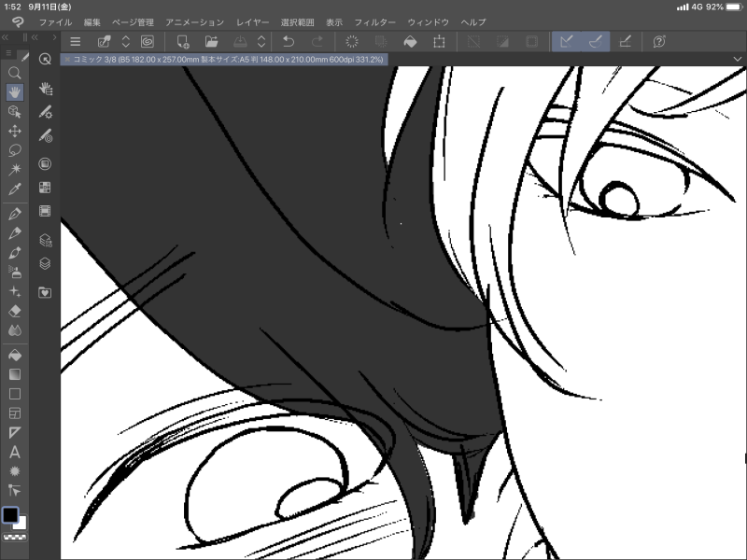747x560 pixels.
Task: Select the Lasso selection tool
Action: 15,150
